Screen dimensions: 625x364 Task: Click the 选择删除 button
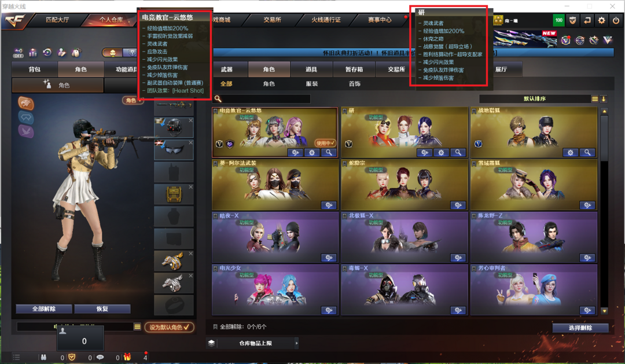tap(580, 328)
